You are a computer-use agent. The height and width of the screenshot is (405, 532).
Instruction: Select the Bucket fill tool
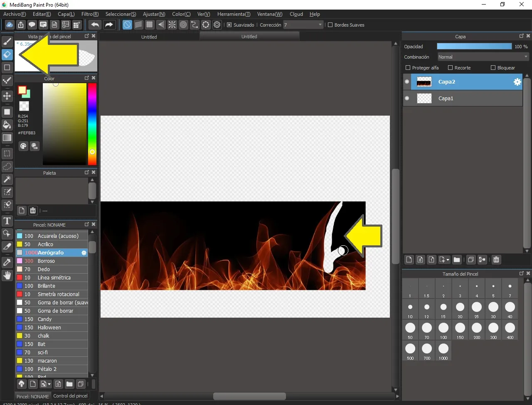pyautogui.click(x=7, y=125)
